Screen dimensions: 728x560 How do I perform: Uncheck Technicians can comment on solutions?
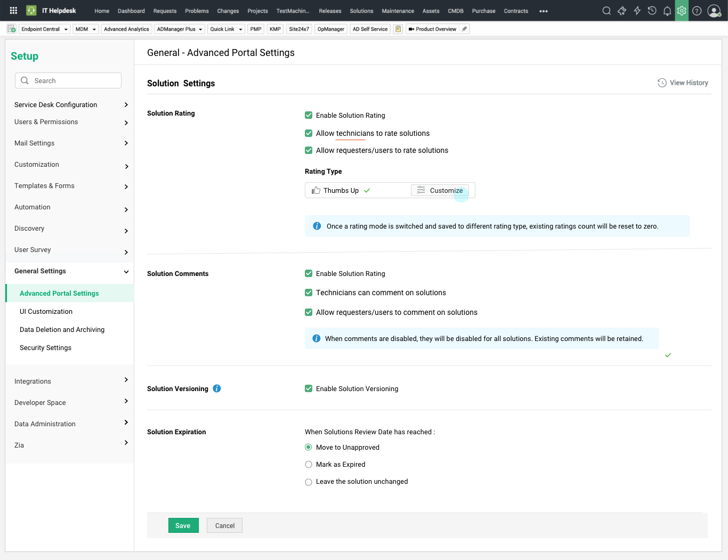pyautogui.click(x=309, y=293)
